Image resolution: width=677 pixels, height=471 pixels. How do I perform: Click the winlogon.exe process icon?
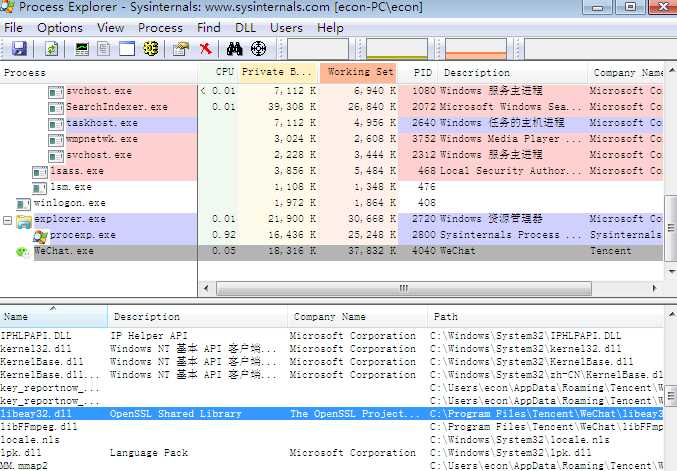pyautogui.click(x=23, y=203)
